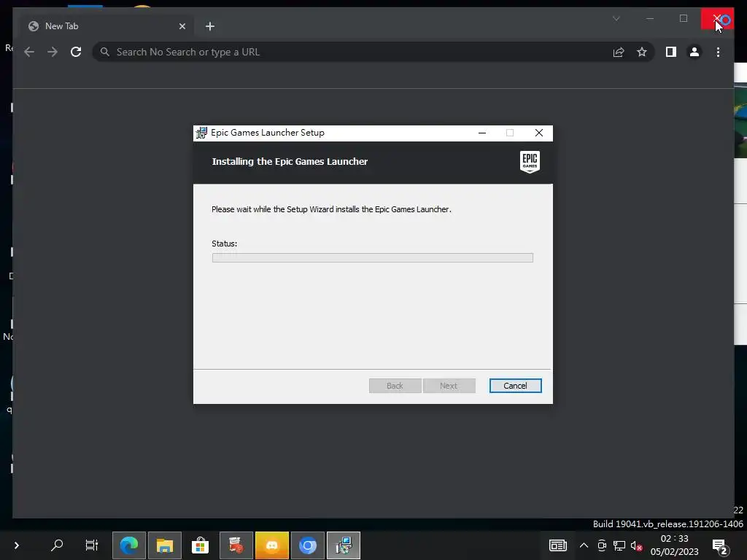Open the browser three-dot menu
747x560 pixels.
coord(718,52)
